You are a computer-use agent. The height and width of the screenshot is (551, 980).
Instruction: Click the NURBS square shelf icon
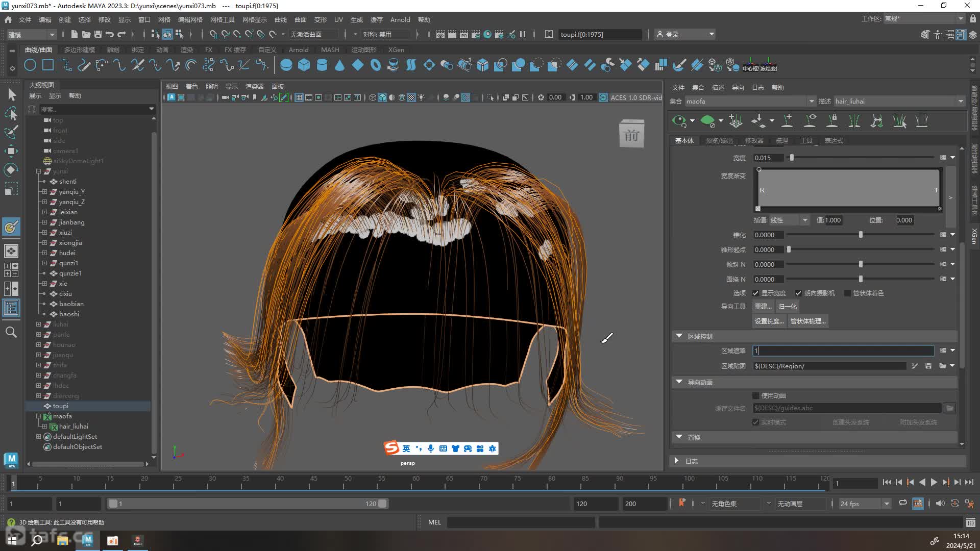(48, 65)
